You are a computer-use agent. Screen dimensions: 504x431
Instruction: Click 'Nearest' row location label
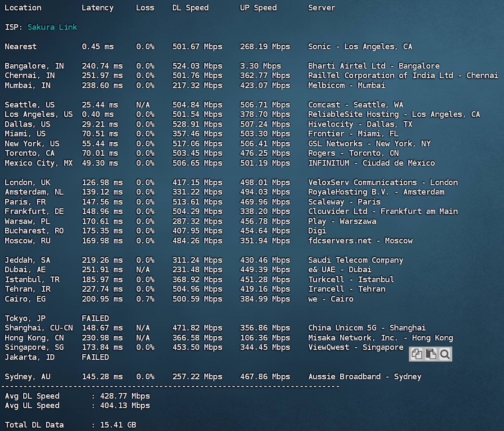coord(21,47)
